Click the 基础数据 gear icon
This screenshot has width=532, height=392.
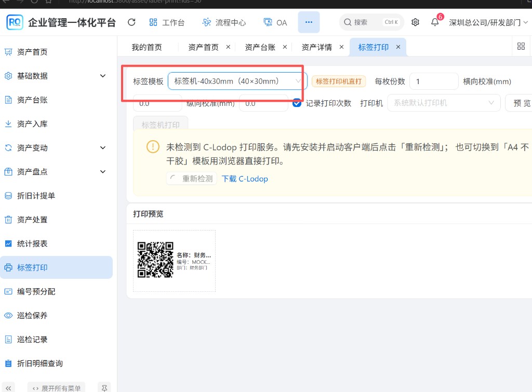[8, 76]
